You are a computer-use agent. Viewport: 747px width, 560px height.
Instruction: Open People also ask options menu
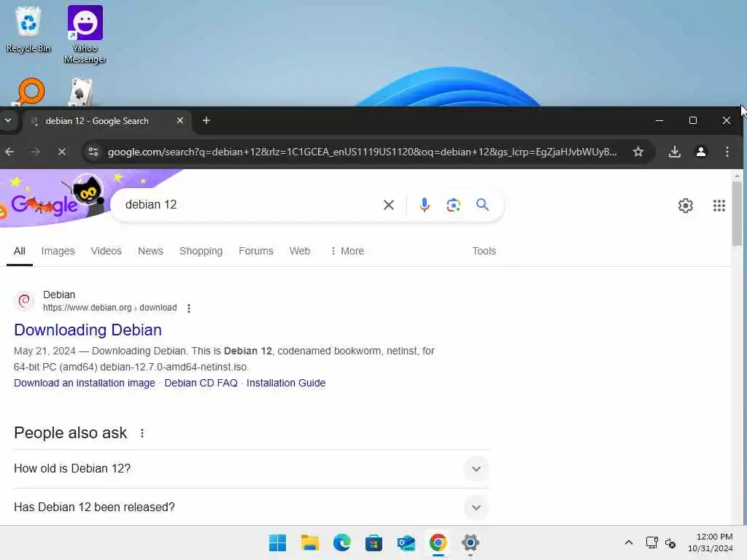tap(142, 433)
